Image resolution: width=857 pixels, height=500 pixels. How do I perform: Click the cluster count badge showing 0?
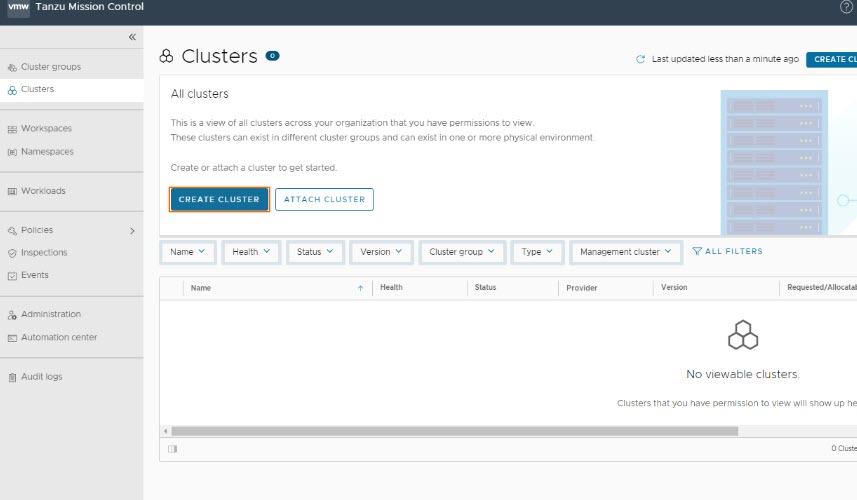pyautogui.click(x=272, y=56)
